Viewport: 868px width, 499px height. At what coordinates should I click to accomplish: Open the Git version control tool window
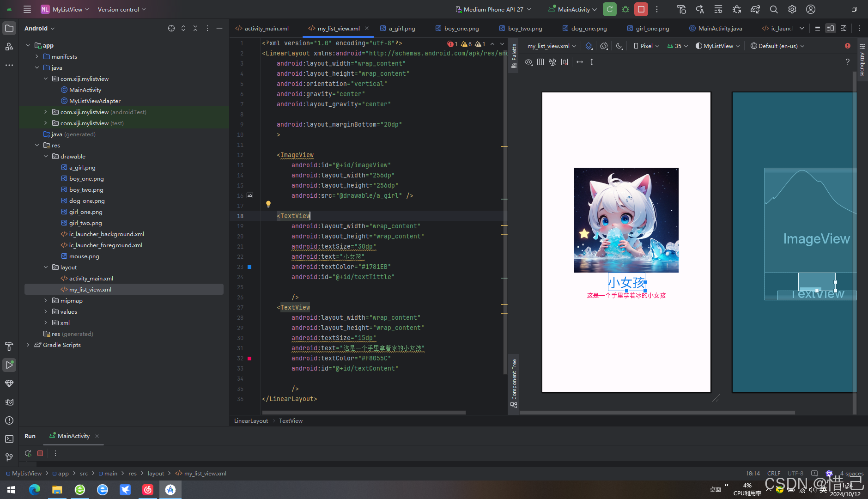click(x=9, y=457)
